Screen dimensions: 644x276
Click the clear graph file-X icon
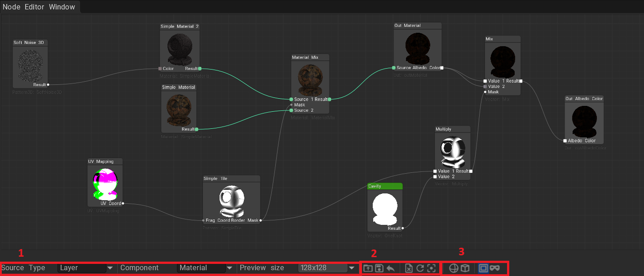point(409,268)
